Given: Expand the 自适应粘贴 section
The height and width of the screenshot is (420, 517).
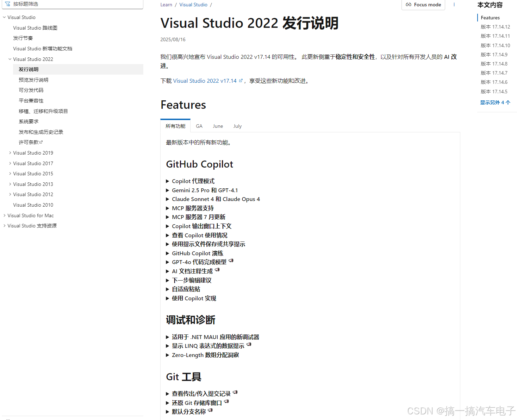Looking at the screenshot, I should point(183,289).
